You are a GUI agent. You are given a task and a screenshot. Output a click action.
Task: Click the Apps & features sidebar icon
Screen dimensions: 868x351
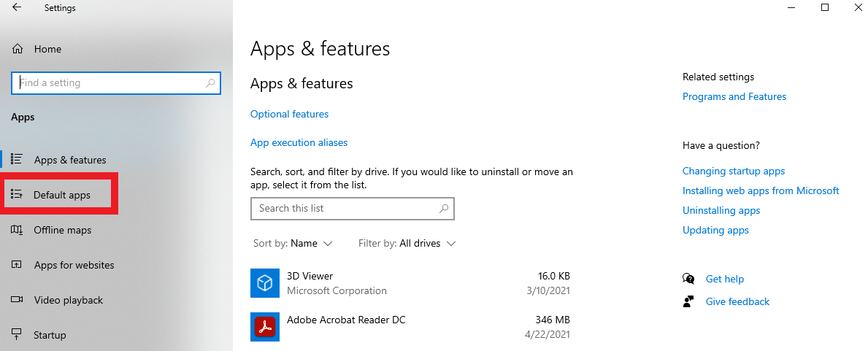tap(17, 160)
